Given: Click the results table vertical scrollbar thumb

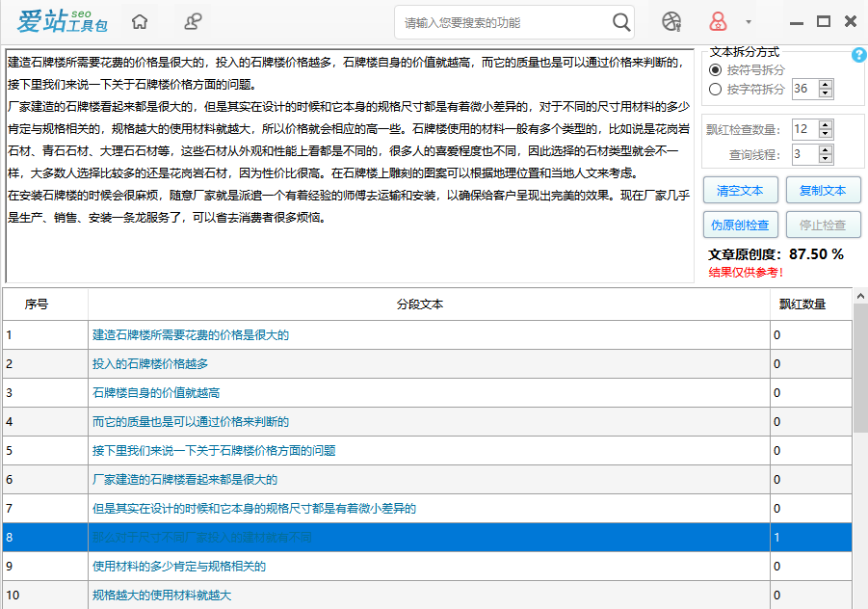Looking at the screenshot, I should 860,368.
